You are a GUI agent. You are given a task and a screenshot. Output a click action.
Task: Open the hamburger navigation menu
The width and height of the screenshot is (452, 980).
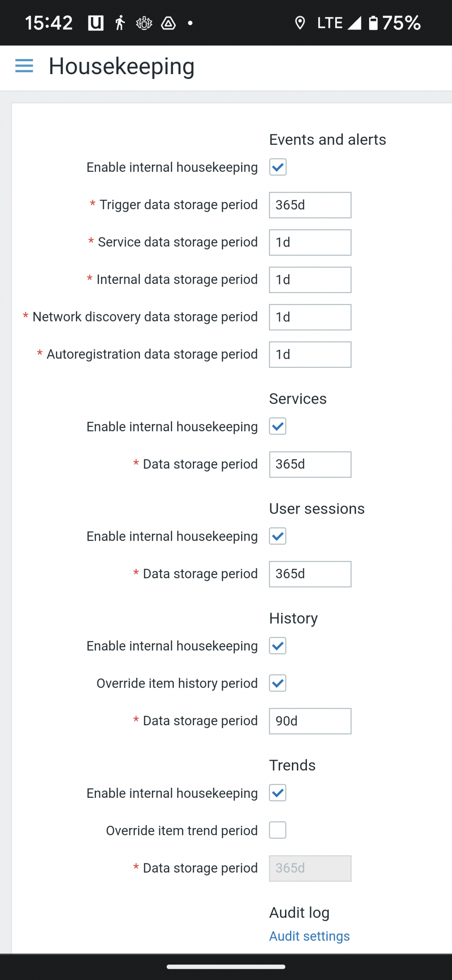point(24,66)
